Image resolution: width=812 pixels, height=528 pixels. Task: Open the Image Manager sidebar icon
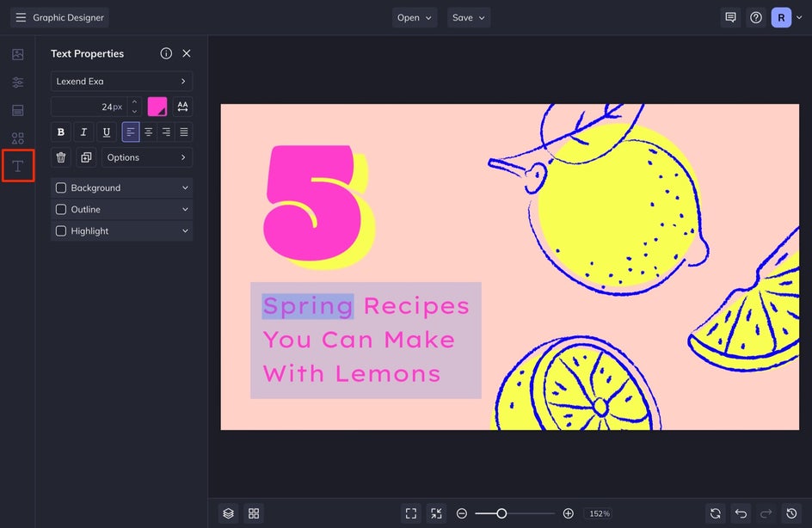[x=17, y=54]
